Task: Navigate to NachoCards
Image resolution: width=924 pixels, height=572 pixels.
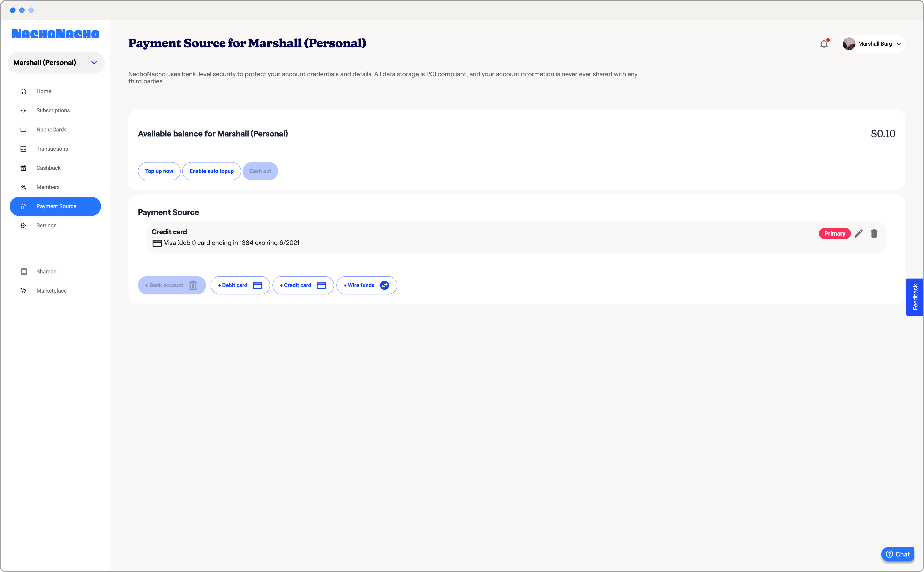Action: tap(51, 129)
